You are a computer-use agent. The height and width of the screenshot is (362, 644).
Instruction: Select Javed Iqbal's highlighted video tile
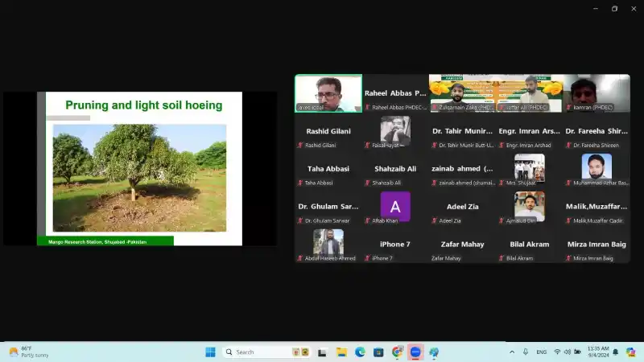pos(328,93)
